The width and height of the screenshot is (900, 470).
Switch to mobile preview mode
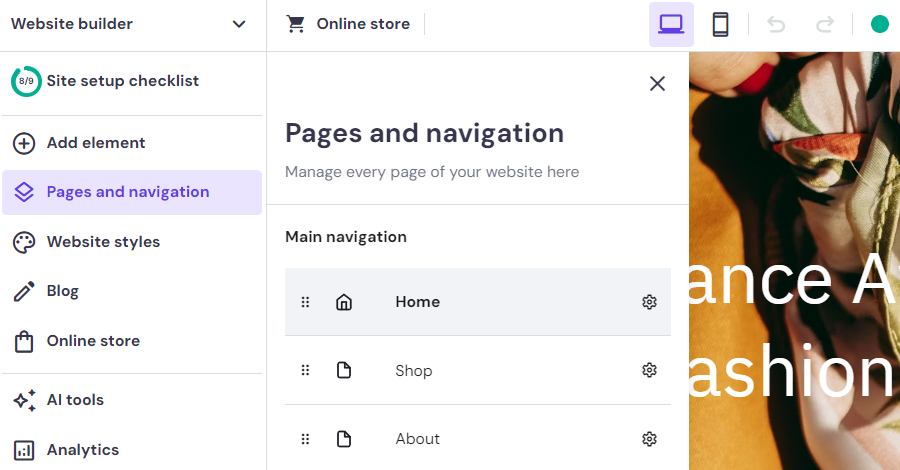click(x=720, y=25)
